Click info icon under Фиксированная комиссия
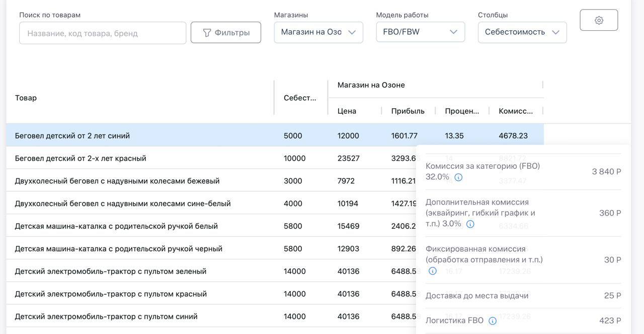The image size is (644, 334). pos(432,271)
